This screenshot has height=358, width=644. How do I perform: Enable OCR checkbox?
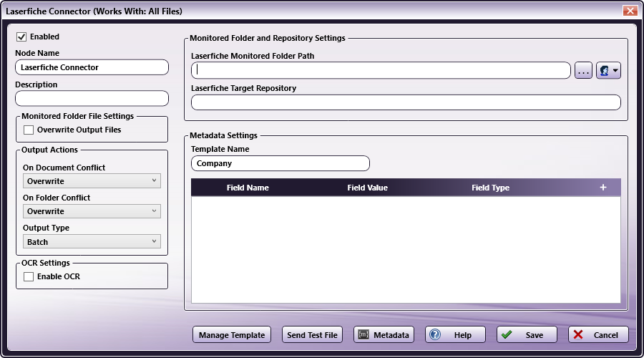click(29, 276)
